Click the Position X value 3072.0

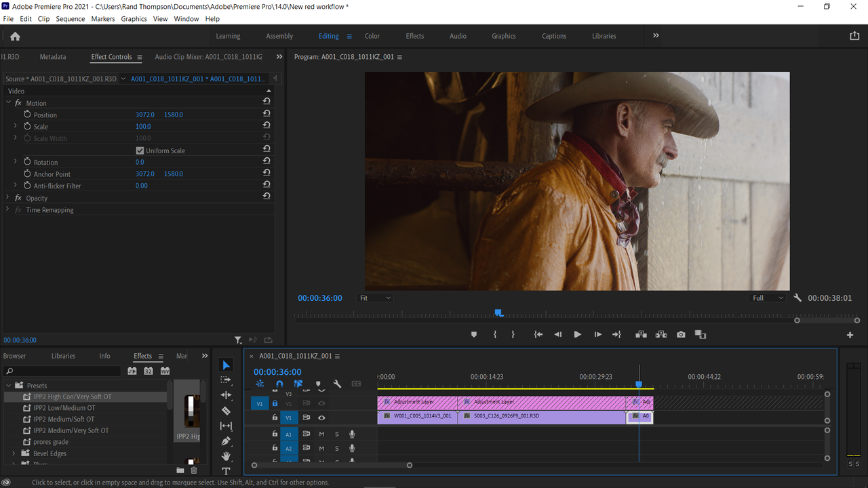tap(145, 115)
